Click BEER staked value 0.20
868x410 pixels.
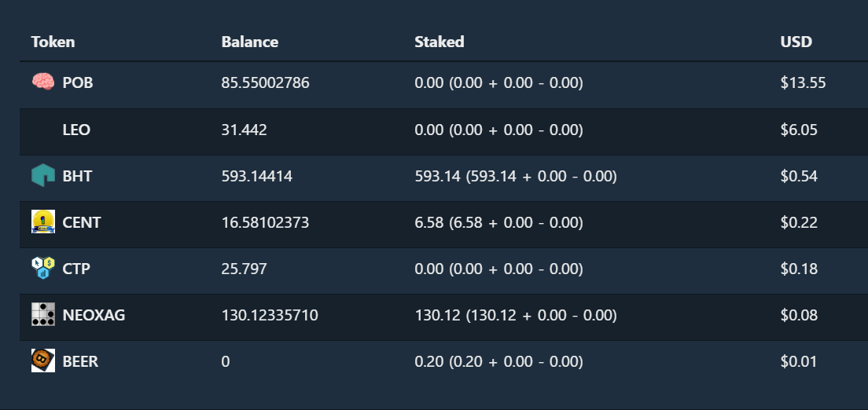(429, 362)
